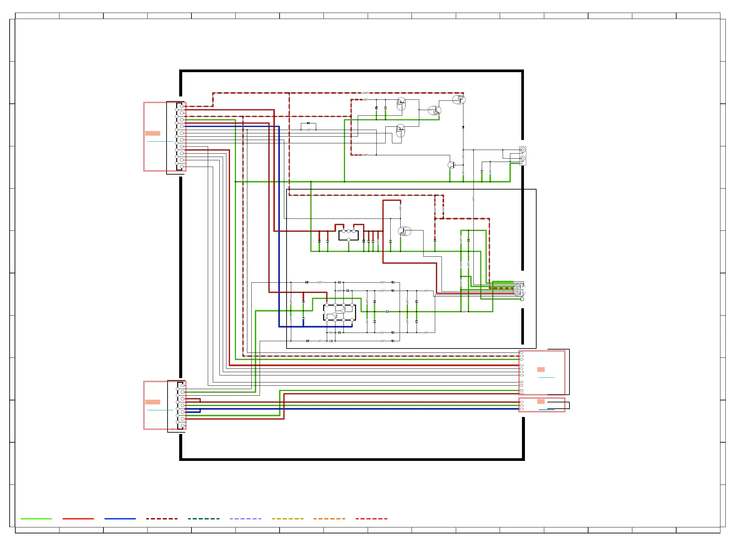Viewport: 754px width, 560px height.
Task: Click orange label in large right connector box
Action: [x=541, y=369]
